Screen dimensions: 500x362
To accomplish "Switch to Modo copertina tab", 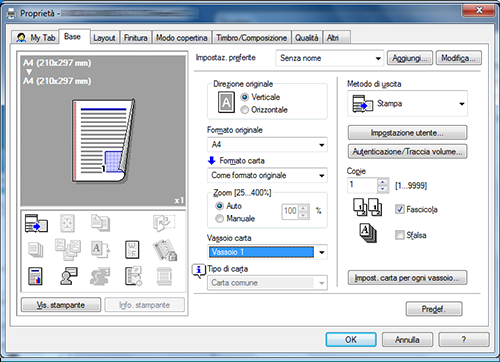I will pyautogui.click(x=182, y=38).
